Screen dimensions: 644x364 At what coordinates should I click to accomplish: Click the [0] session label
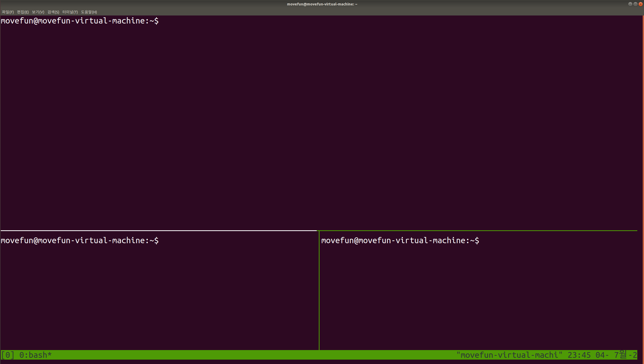(x=8, y=355)
